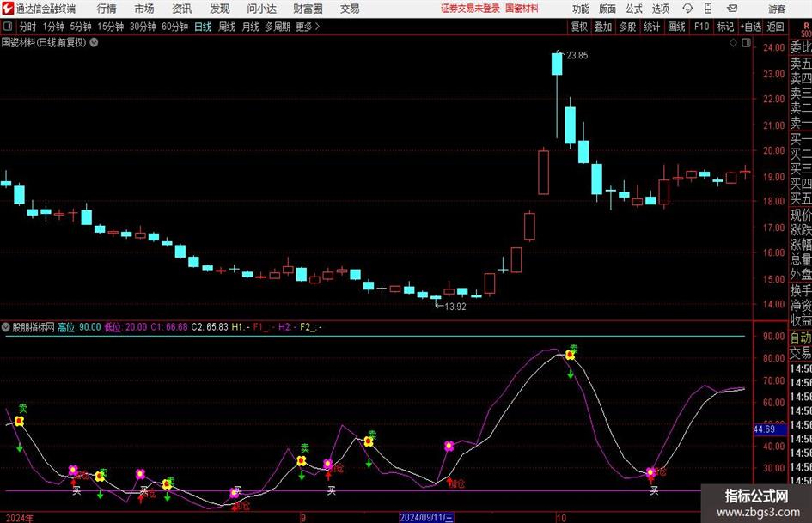The height and width of the screenshot is (523, 812).
Task: Click the red R 500 indicator
Action: pos(806,29)
